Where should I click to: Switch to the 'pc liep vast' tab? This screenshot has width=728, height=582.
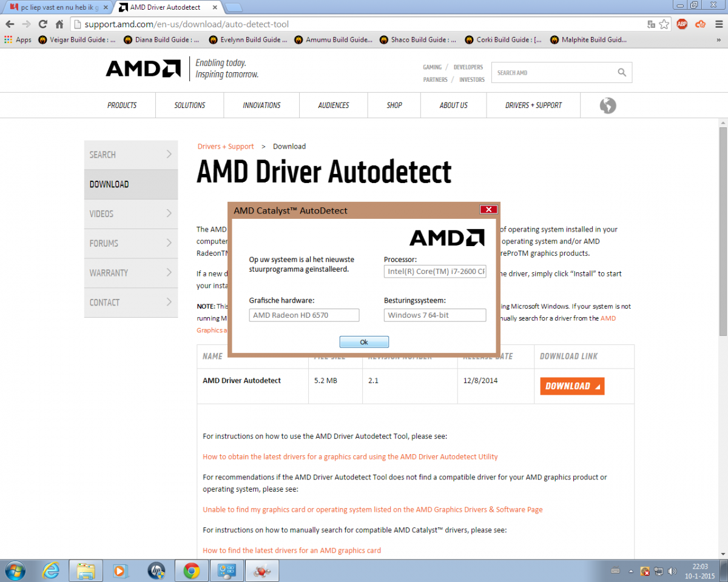pos(58,8)
